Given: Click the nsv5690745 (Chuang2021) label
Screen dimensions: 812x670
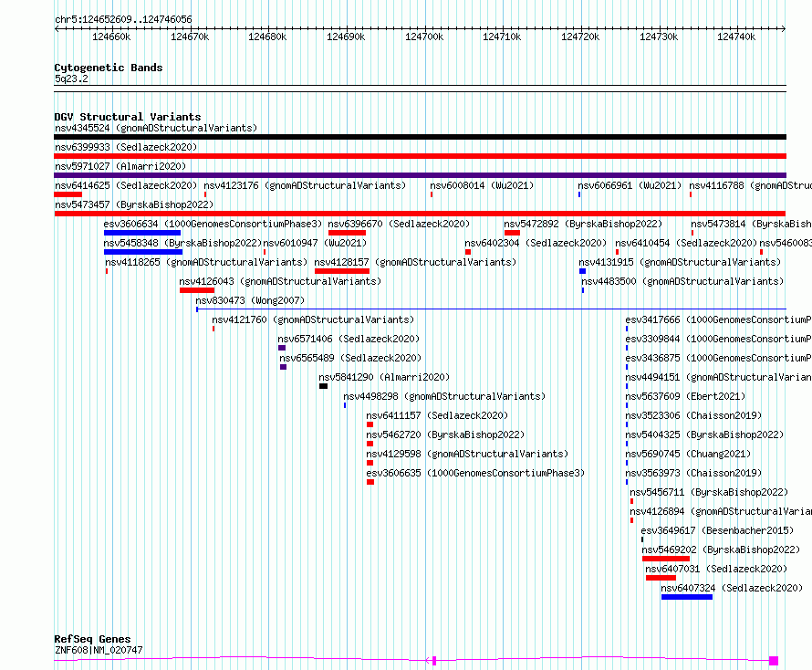Looking at the screenshot, I should click(x=688, y=454).
